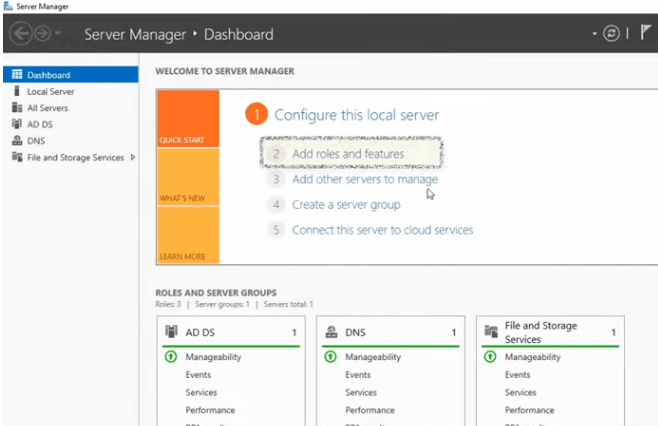The width and height of the screenshot is (658, 426).
Task: Click the DNS tile icon
Action: click(x=331, y=332)
